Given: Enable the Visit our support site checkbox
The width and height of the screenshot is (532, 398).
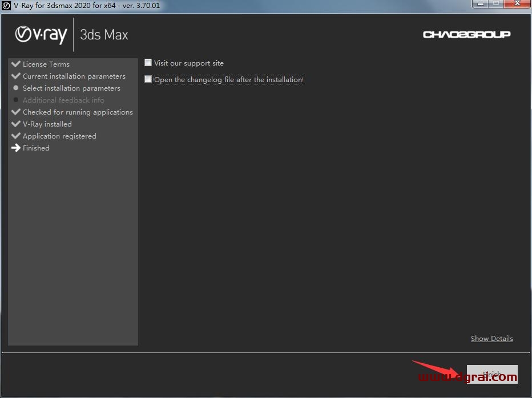Looking at the screenshot, I should [x=148, y=63].
